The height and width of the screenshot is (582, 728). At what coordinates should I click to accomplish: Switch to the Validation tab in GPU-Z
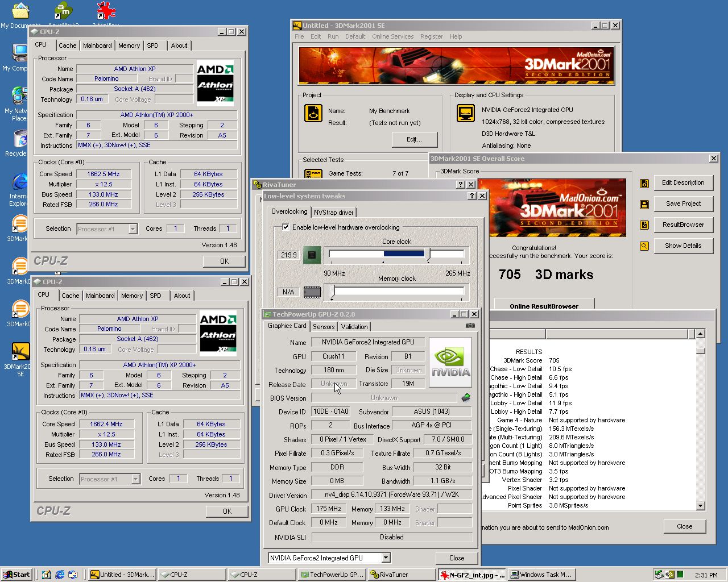click(354, 326)
